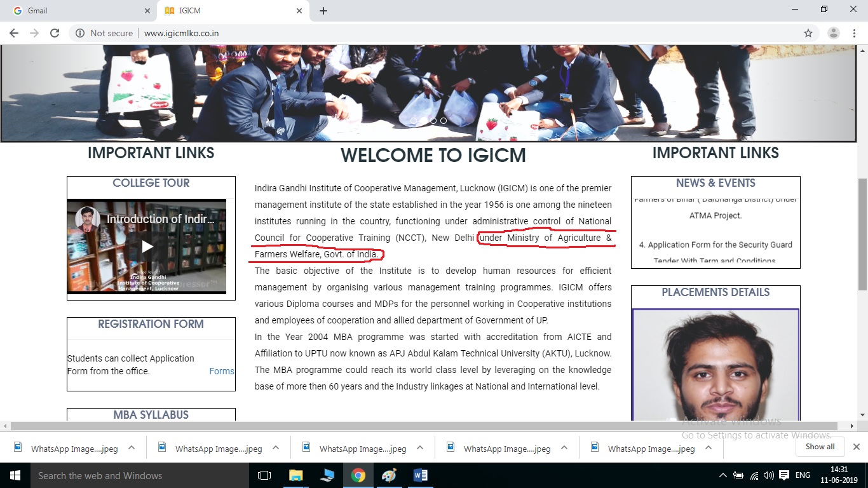Click the browser forward arrow

pos(34,33)
